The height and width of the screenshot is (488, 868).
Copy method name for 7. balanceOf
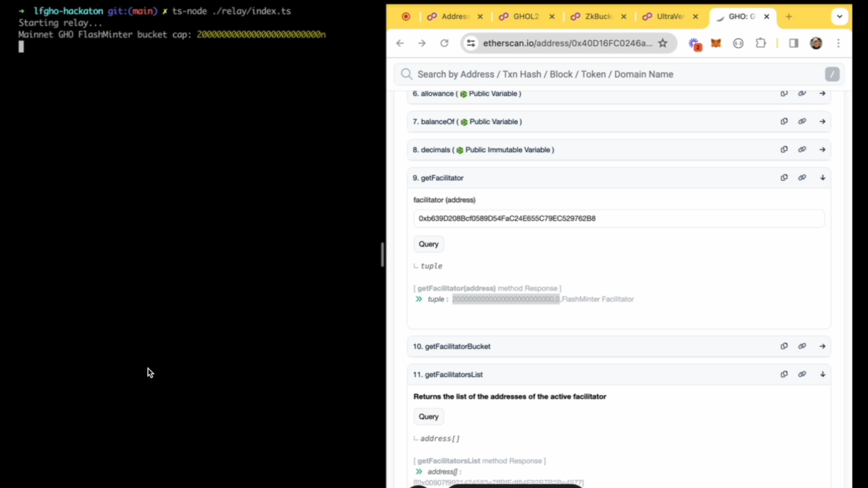tap(784, 121)
